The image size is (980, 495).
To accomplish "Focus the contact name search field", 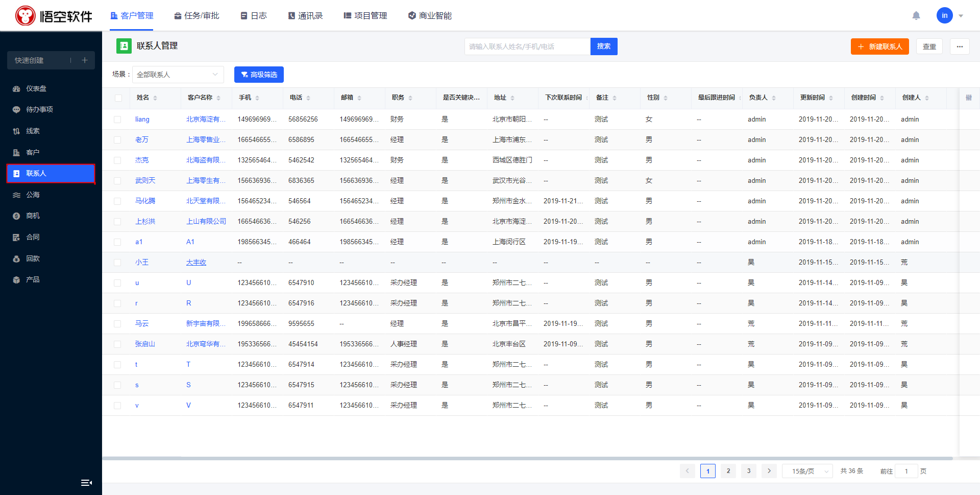I will click(x=527, y=46).
